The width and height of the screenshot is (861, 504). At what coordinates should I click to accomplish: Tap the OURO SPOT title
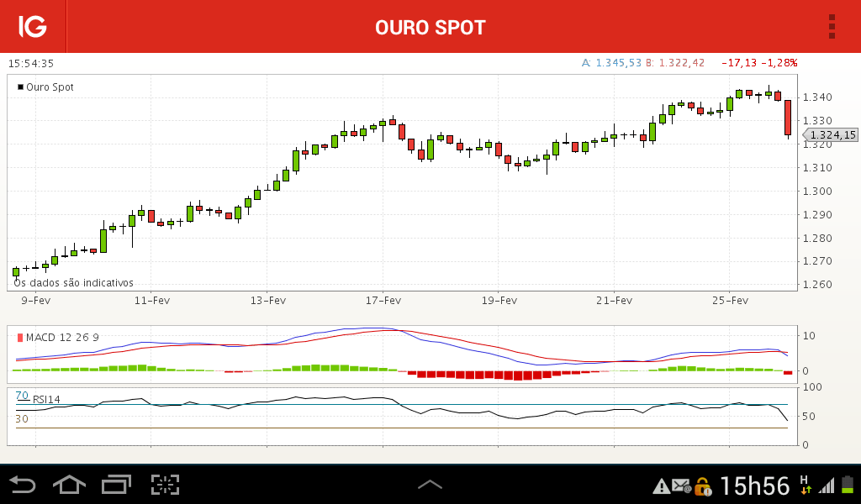430,28
